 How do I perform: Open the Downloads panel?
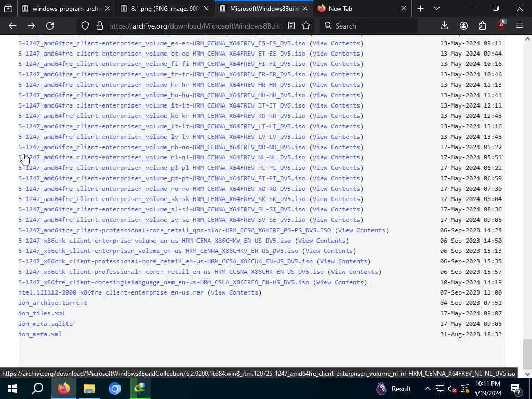(x=444, y=26)
